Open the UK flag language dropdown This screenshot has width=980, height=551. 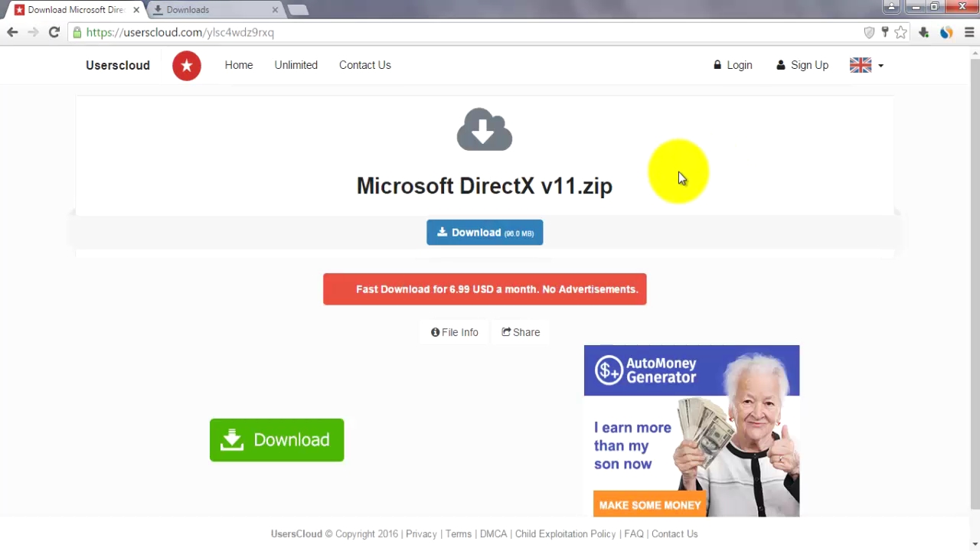click(867, 65)
